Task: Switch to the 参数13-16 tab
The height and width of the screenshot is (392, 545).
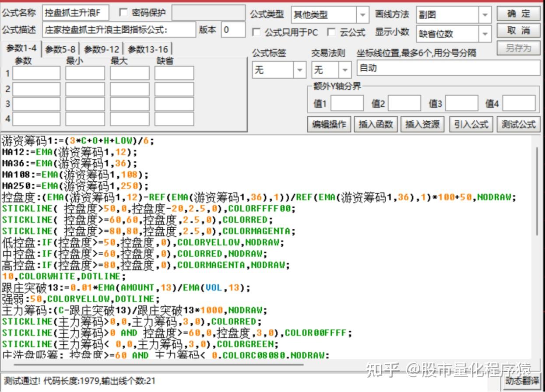Action: coord(148,49)
